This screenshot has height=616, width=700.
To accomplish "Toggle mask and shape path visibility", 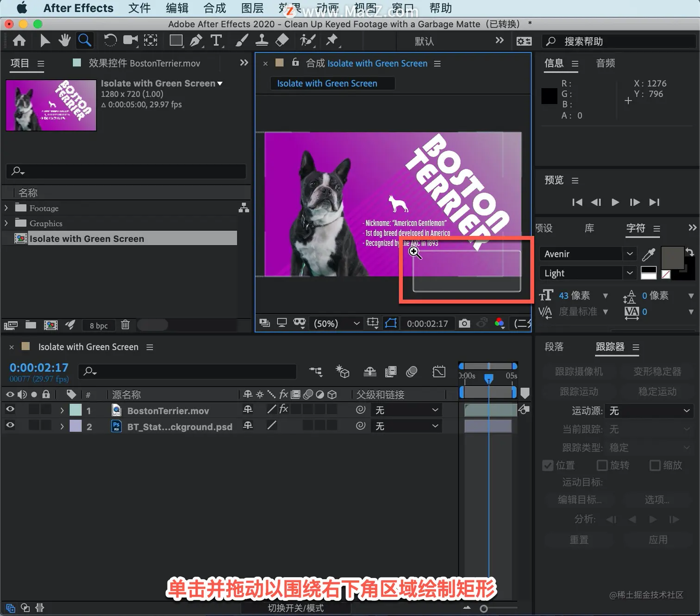I will coord(391,323).
